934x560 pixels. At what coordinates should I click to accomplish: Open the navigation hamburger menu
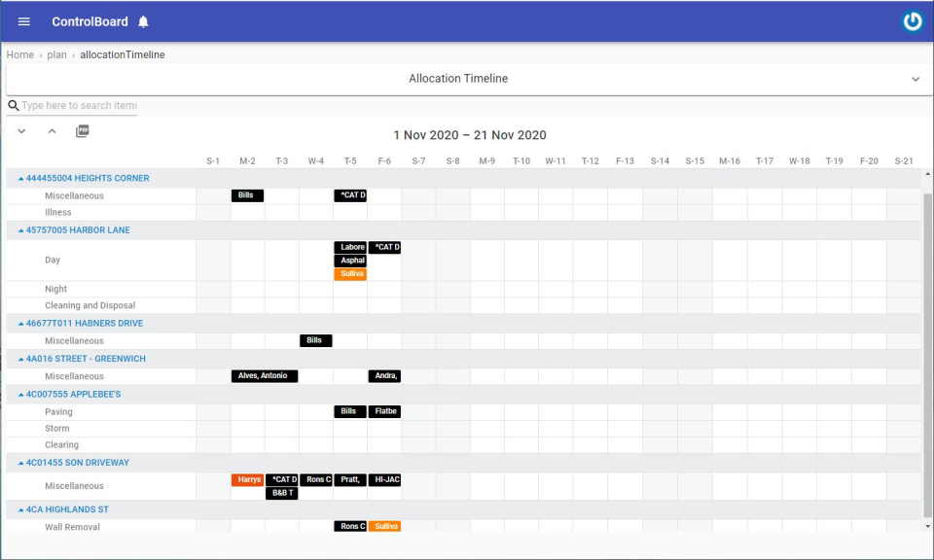(x=23, y=21)
